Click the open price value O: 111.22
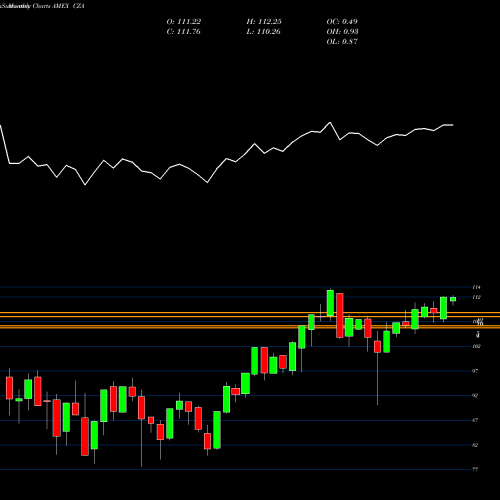 coord(184,22)
